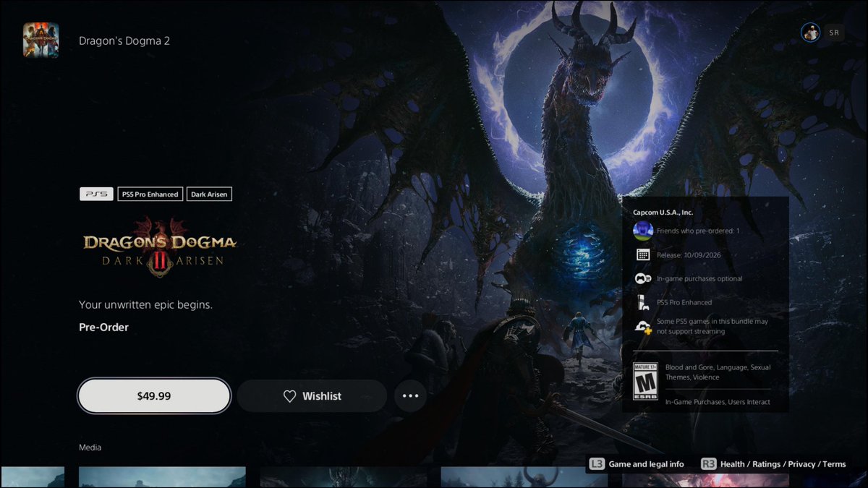Click the R3 button icon
This screenshot has height=488, width=868.
coord(708,464)
